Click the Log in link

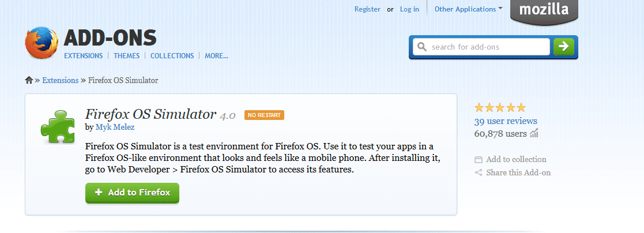pos(409,9)
